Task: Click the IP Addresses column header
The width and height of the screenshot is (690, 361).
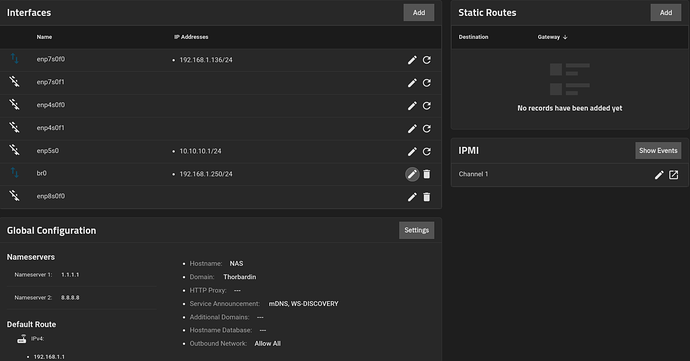Action: coord(191,37)
